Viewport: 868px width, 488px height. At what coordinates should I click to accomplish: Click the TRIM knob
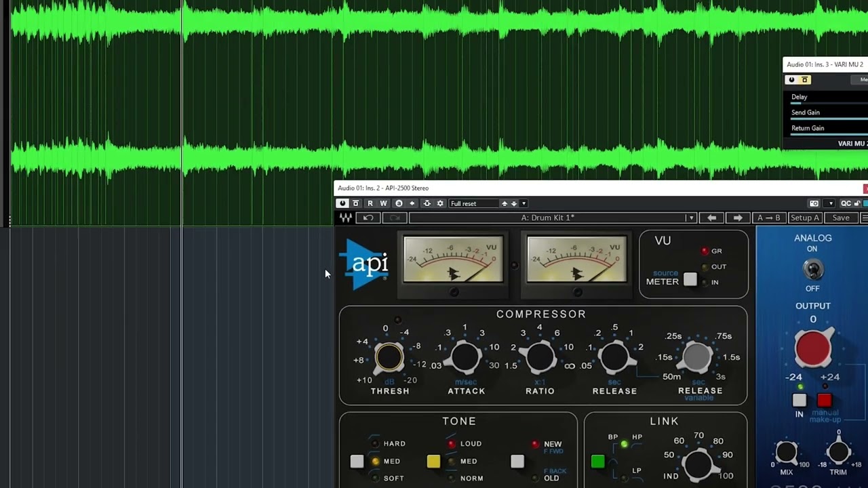point(839,451)
